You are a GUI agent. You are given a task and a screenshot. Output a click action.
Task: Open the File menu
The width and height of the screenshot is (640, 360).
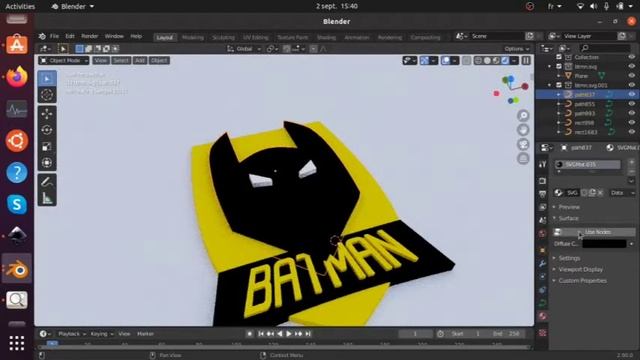54,36
